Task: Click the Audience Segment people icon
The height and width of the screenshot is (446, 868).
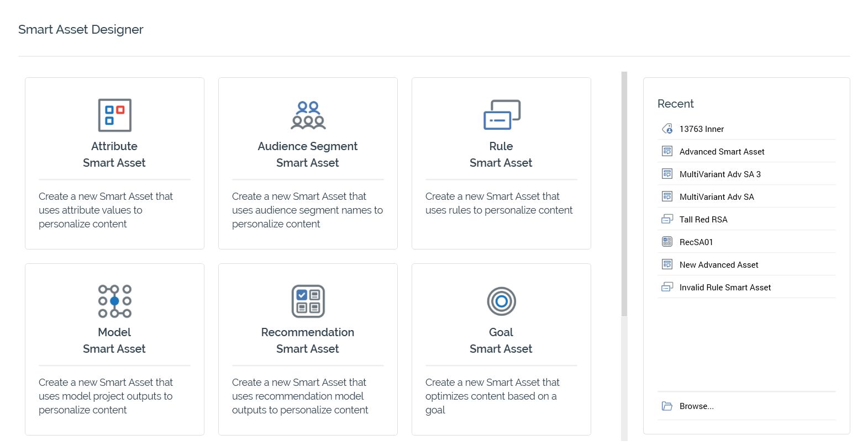Action: point(308,115)
